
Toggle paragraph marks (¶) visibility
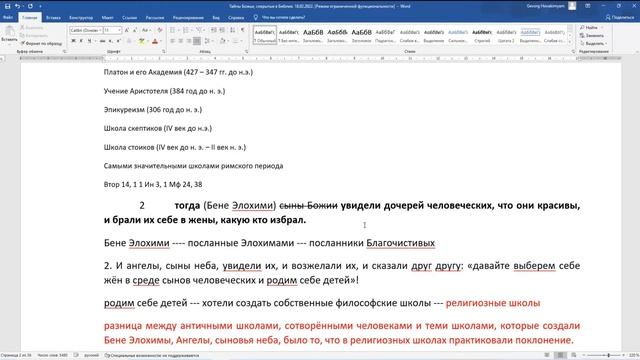243,30
